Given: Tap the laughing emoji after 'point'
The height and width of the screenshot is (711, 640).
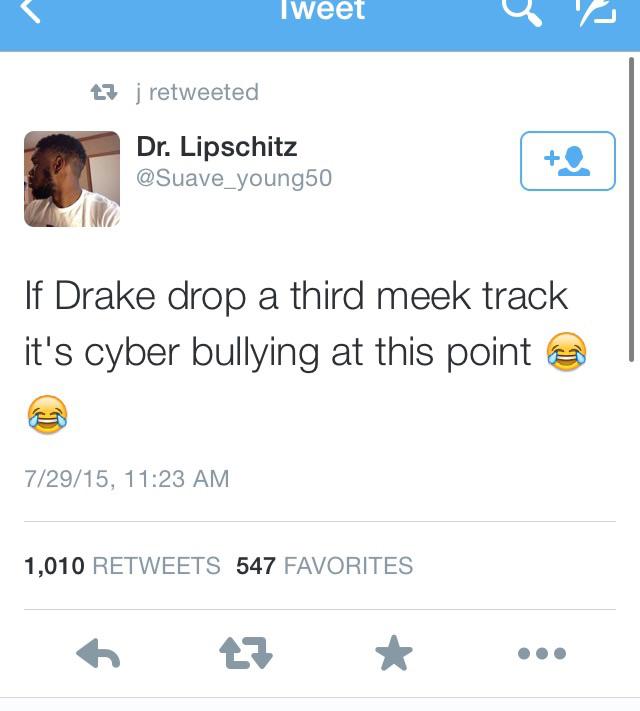Looking at the screenshot, I should [x=567, y=352].
